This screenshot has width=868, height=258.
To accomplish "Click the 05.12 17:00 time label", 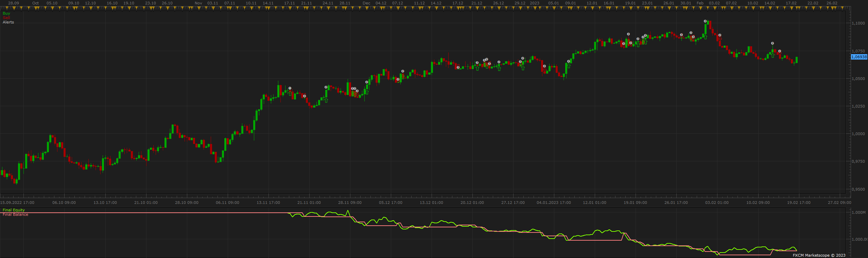I will point(390,203).
